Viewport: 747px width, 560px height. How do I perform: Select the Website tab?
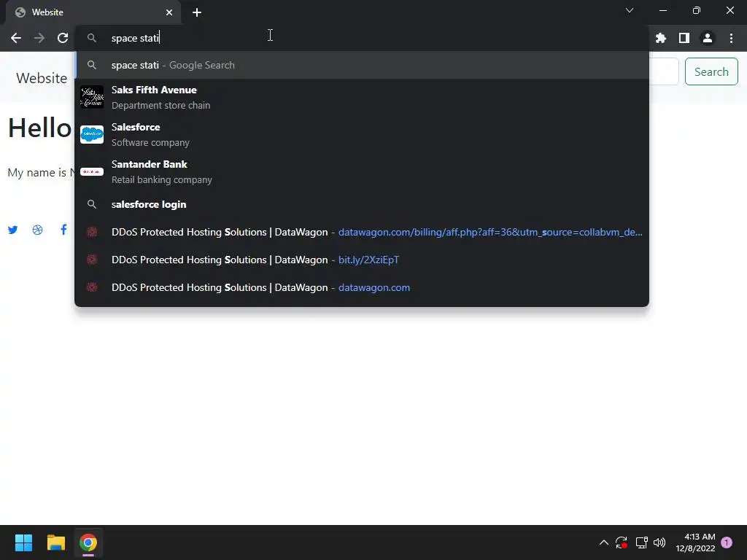click(x=93, y=12)
